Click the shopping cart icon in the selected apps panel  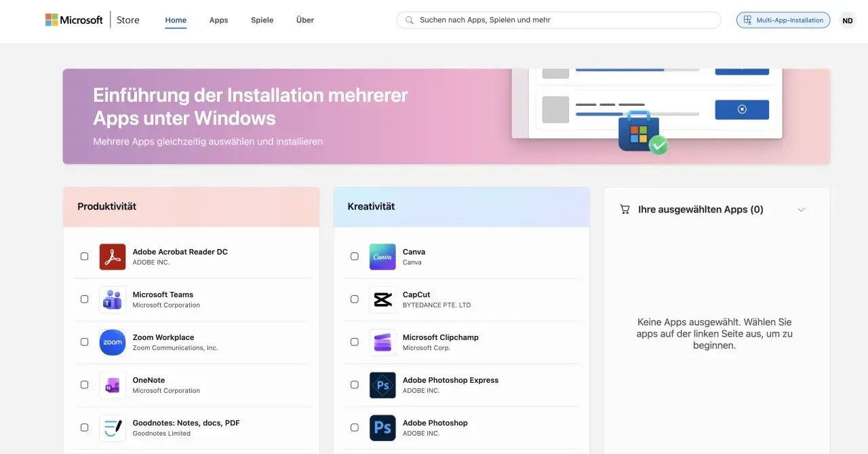625,210
